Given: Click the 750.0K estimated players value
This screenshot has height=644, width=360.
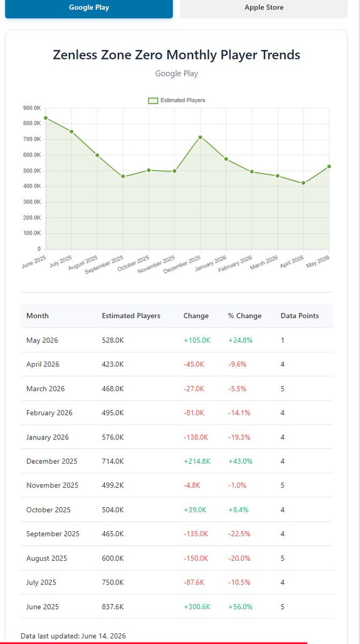Looking at the screenshot, I should tap(113, 582).
